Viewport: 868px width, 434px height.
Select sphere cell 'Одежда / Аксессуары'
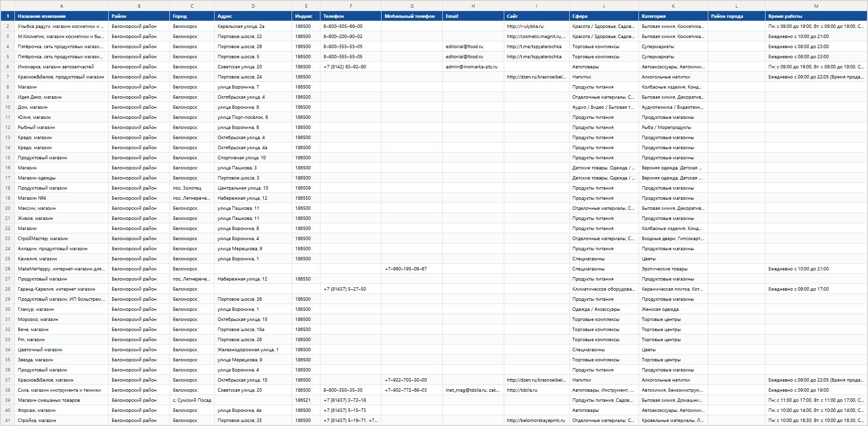point(604,309)
